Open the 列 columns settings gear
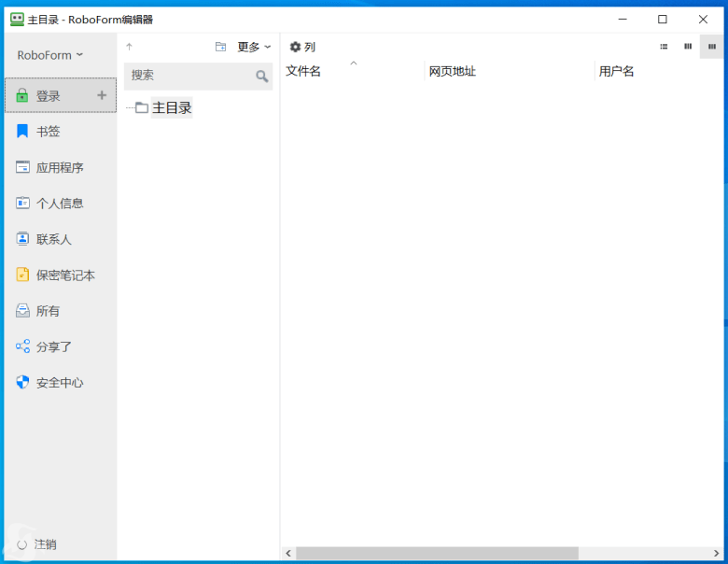This screenshot has height=564, width=728. point(302,47)
